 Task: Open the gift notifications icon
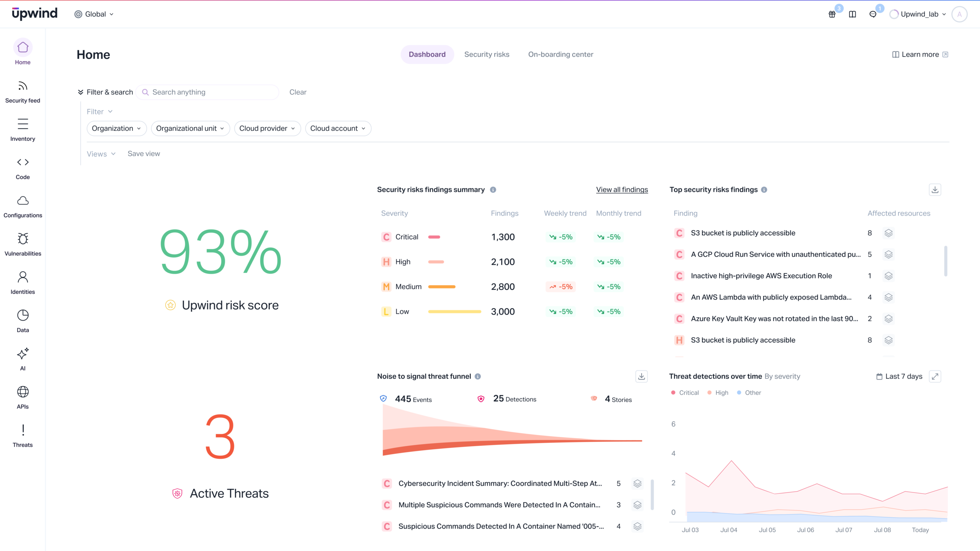(832, 14)
